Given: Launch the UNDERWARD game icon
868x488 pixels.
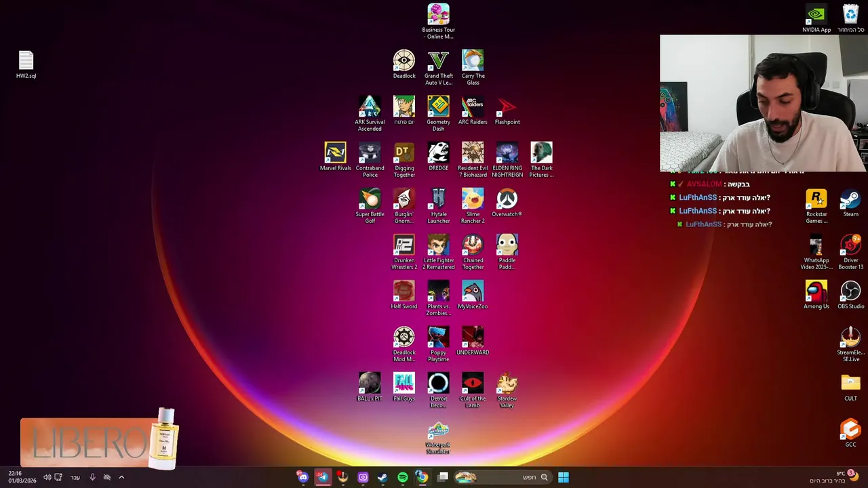Looking at the screenshot, I should (x=473, y=341).
